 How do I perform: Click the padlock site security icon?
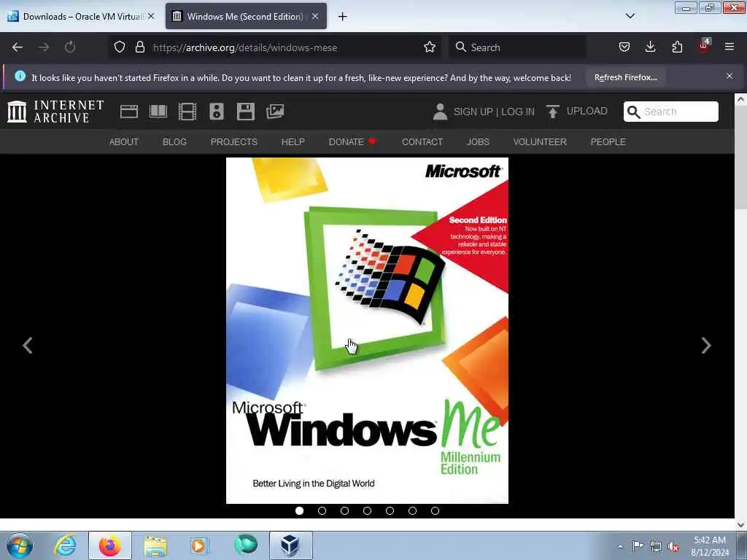(139, 47)
